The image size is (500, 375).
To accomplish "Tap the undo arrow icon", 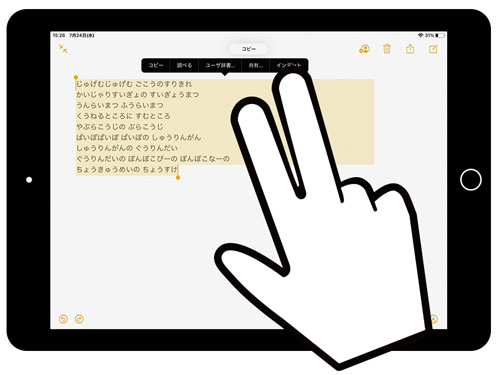I will click(x=63, y=319).
